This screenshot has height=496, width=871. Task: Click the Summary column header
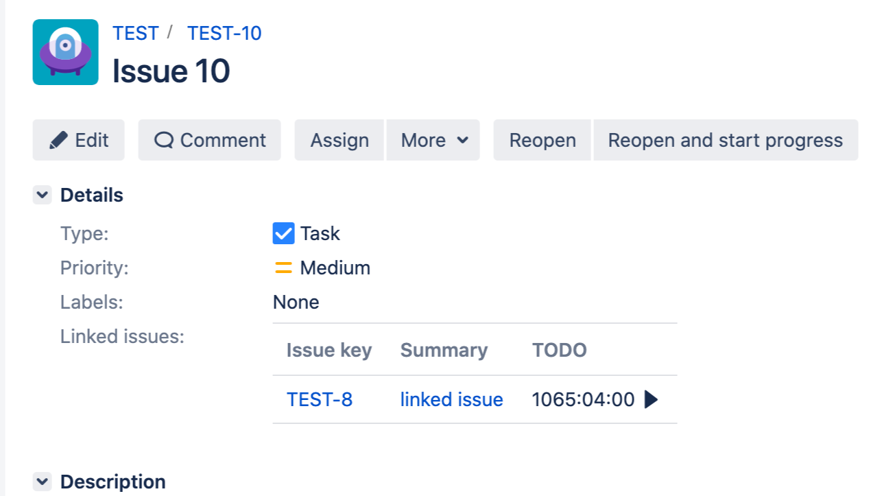point(444,351)
